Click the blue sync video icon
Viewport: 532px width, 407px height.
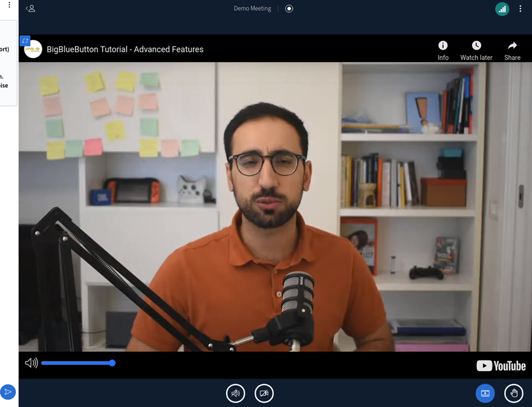coord(25,41)
